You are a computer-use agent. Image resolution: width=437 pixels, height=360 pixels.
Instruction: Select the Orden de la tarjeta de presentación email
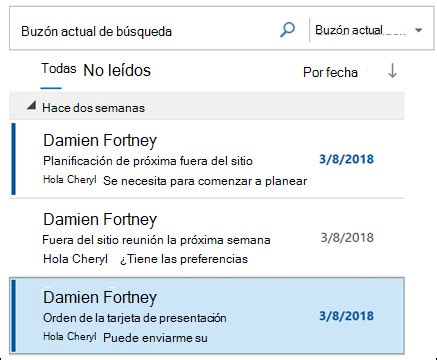207,315
